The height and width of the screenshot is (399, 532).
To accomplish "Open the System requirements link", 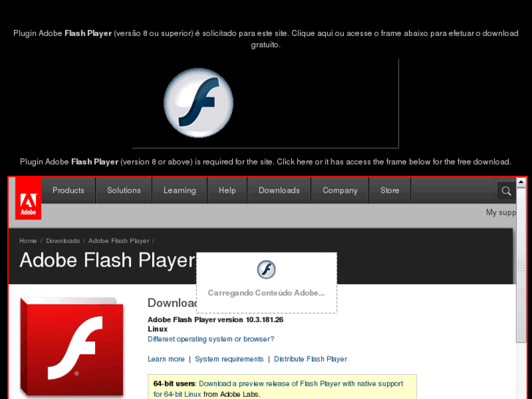I will pos(229,359).
